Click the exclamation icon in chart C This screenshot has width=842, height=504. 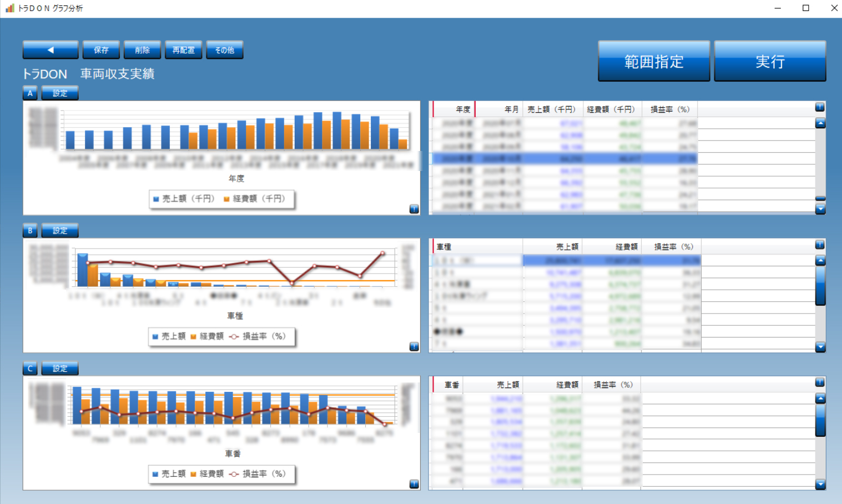414,484
